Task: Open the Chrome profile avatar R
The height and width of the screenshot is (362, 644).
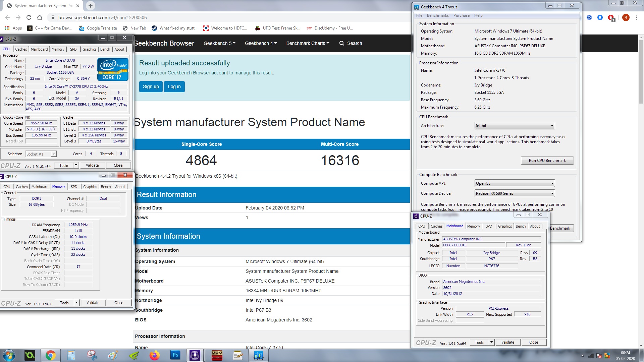Action: click(626, 17)
